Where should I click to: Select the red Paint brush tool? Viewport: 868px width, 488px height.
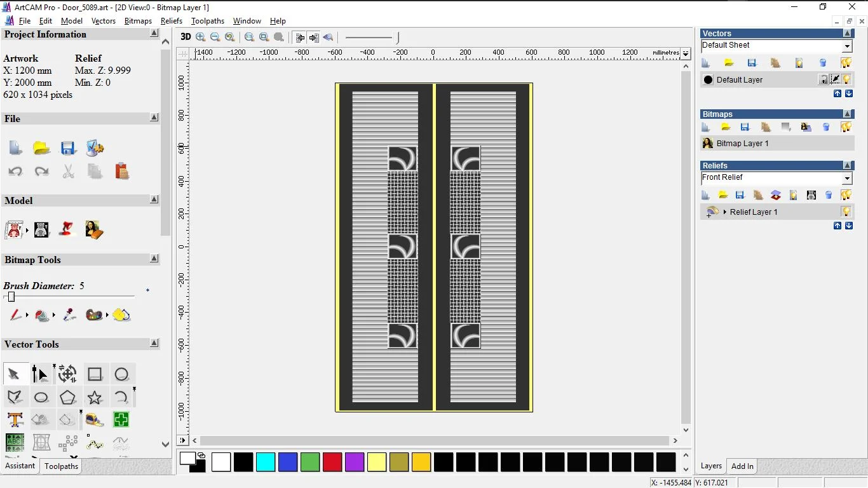pos(16,315)
